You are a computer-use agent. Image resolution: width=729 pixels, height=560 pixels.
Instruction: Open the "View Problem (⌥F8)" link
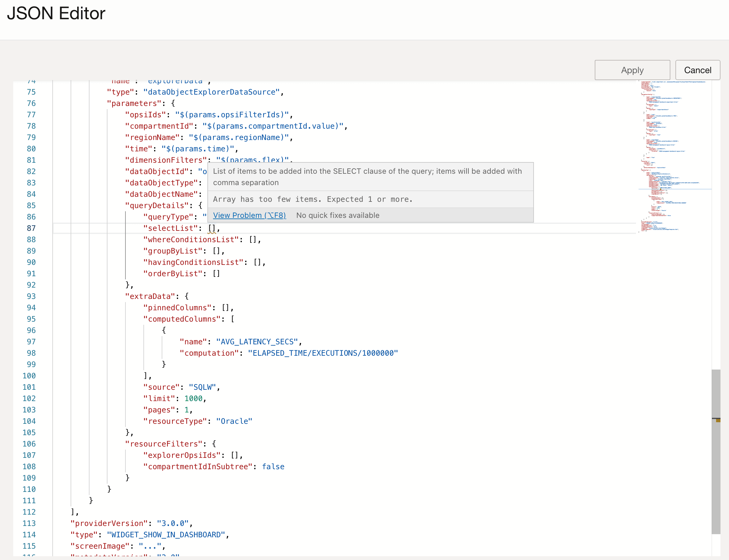pos(249,215)
